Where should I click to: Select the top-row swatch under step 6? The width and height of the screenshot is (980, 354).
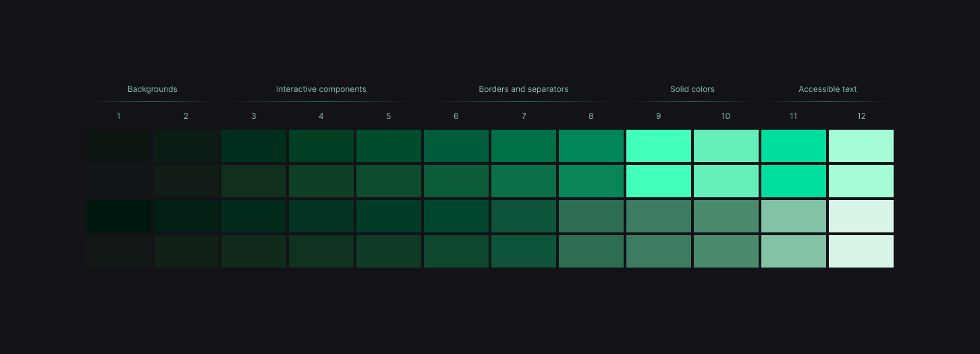click(456, 146)
